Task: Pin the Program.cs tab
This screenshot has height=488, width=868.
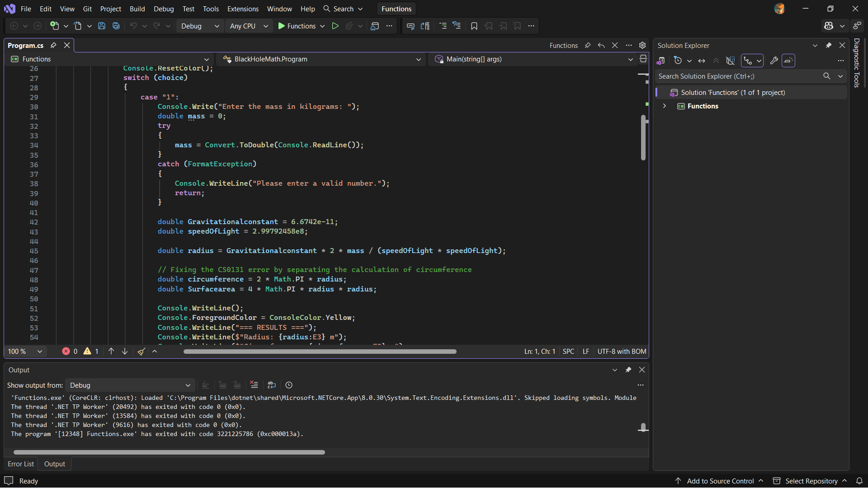Action: pos(53,45)
